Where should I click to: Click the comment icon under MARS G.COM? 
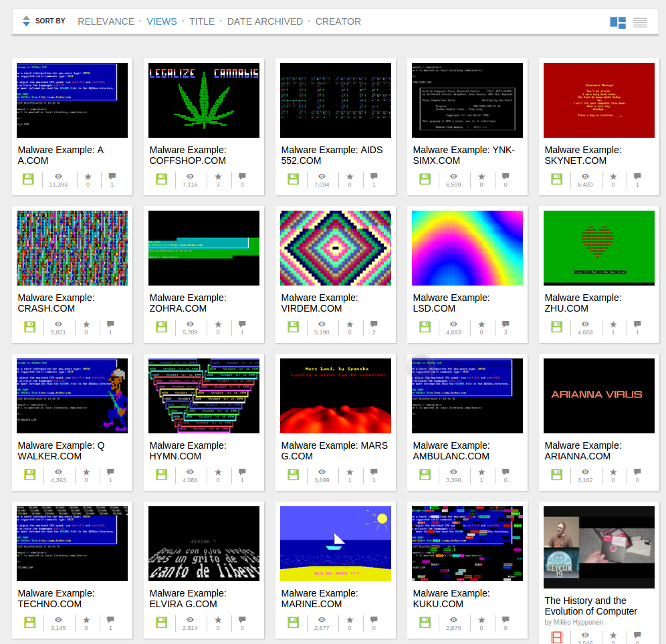coord(374,472)
